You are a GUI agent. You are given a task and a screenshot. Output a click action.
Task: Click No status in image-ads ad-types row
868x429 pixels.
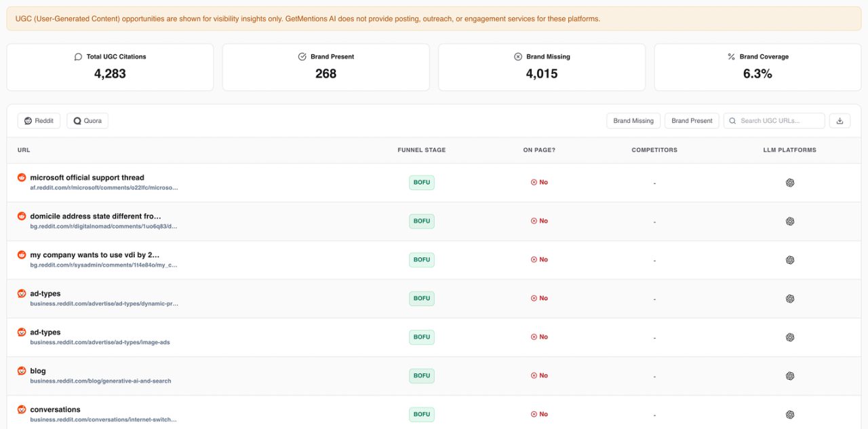(x=539, y=337)
